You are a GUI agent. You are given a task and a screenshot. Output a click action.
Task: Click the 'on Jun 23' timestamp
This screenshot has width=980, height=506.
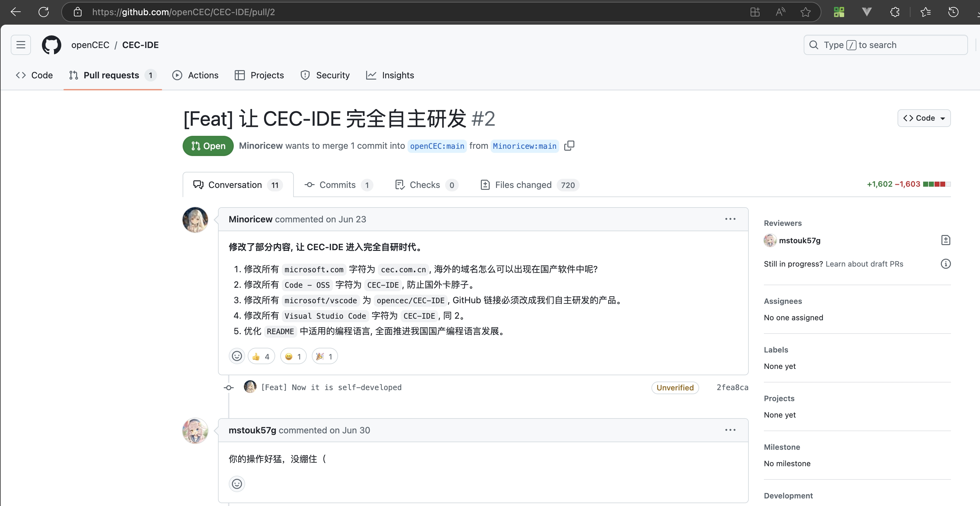[346, 219]
